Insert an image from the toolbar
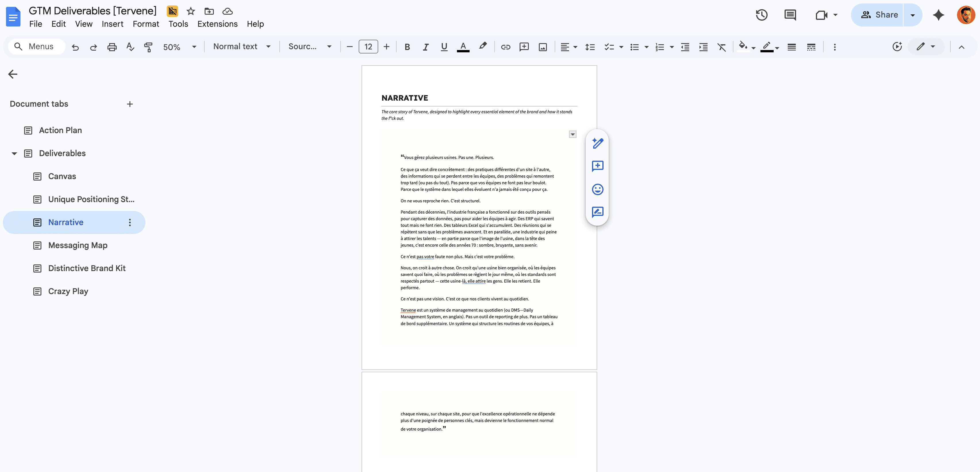This screenshot has height=472, width=980. [x=543, y=47]
